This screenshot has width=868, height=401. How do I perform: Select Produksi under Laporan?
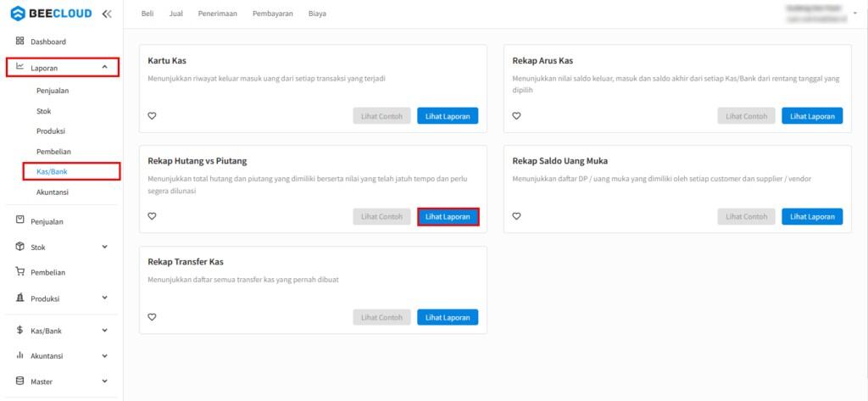click(x=51, y=131)
